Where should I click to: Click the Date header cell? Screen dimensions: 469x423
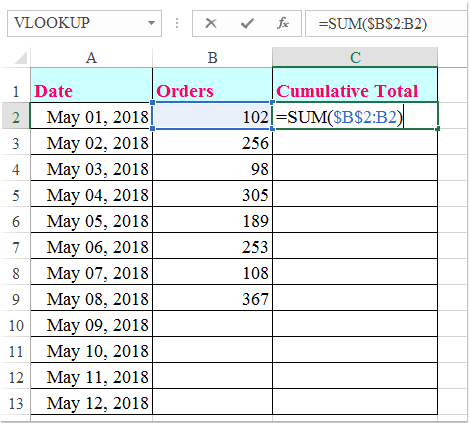91,85
